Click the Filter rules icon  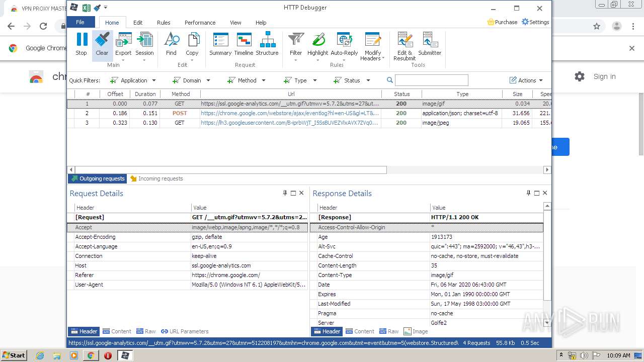point(296,46)
